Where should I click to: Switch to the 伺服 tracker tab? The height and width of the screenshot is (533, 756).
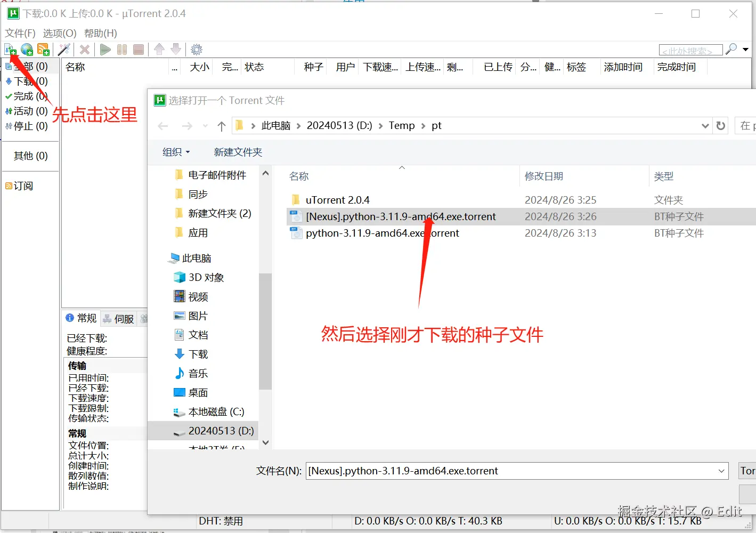click(118, 318)
